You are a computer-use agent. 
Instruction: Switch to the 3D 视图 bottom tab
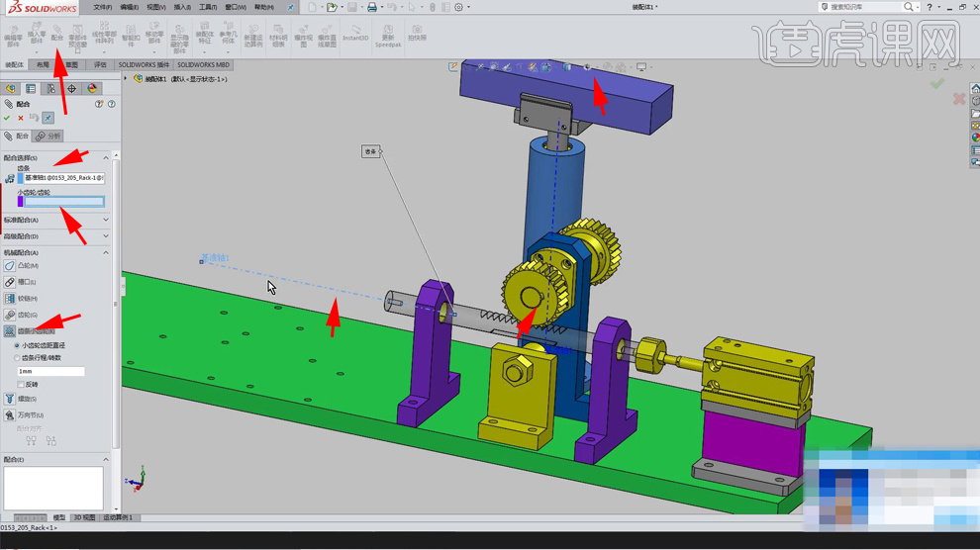[x=84, y=517]
